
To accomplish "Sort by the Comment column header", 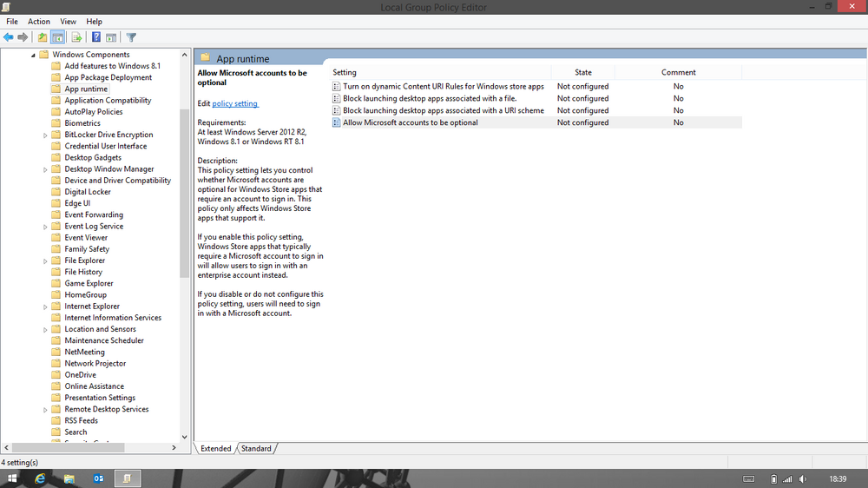I will point(678,73).
